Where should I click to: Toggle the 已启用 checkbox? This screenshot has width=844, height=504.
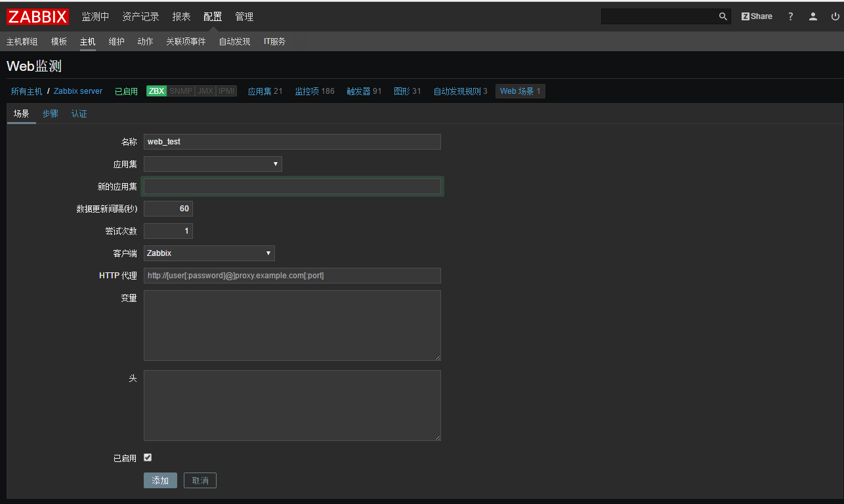(148, 457)
